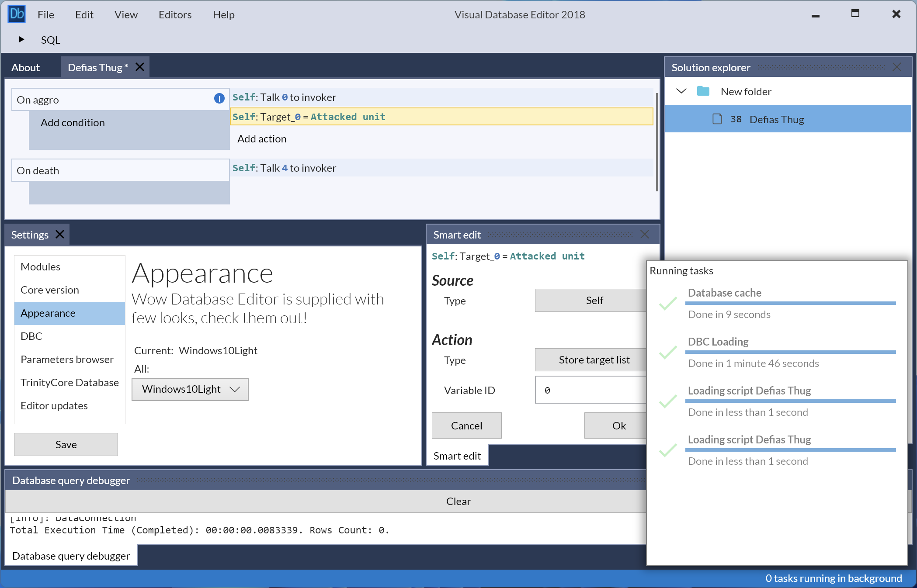Click the info icon on the On aggro event
Viewport: 917px width, 588px height.
click(x=219, y=98)
